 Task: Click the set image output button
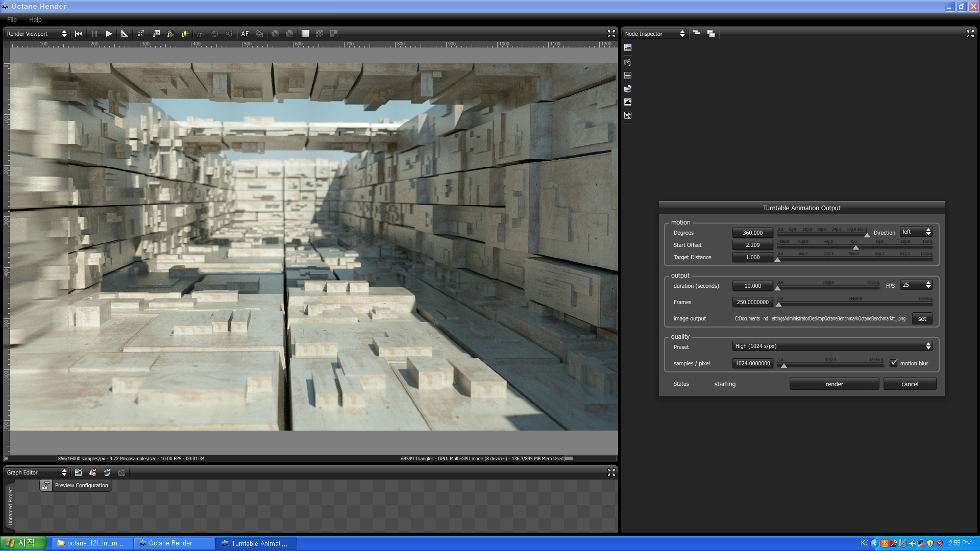922,318
